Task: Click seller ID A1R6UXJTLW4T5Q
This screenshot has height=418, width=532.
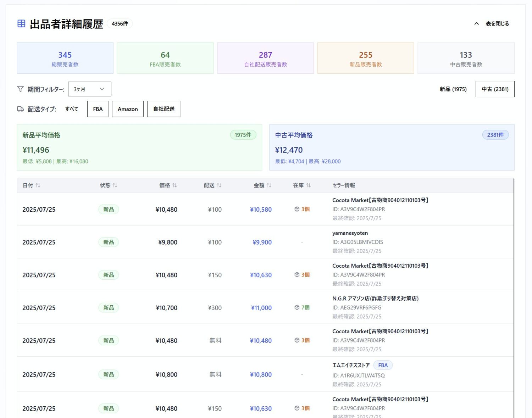Action: point(359,375)
